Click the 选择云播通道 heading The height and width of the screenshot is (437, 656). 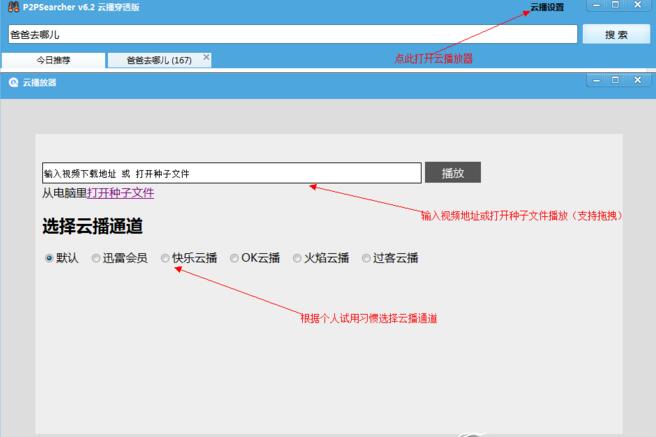[x=92, y=226]
